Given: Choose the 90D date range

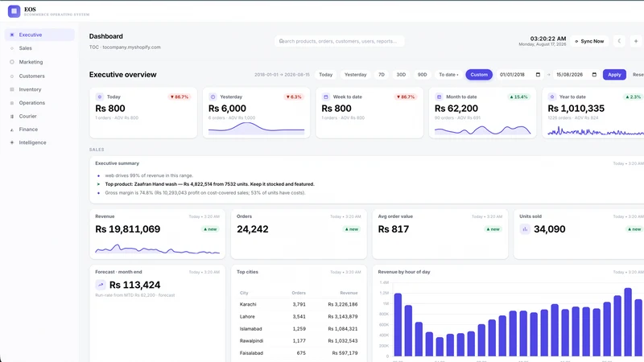Looking at the screenshot, I should point(422,75).
